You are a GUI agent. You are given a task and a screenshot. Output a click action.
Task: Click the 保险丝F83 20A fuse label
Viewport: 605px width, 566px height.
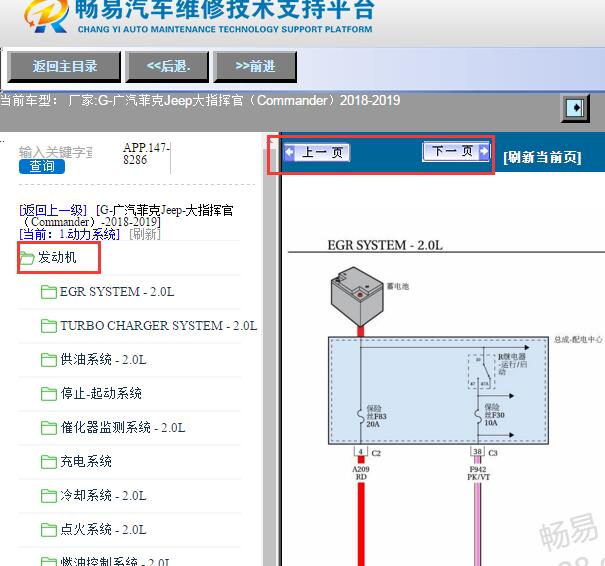coord(376,416)
